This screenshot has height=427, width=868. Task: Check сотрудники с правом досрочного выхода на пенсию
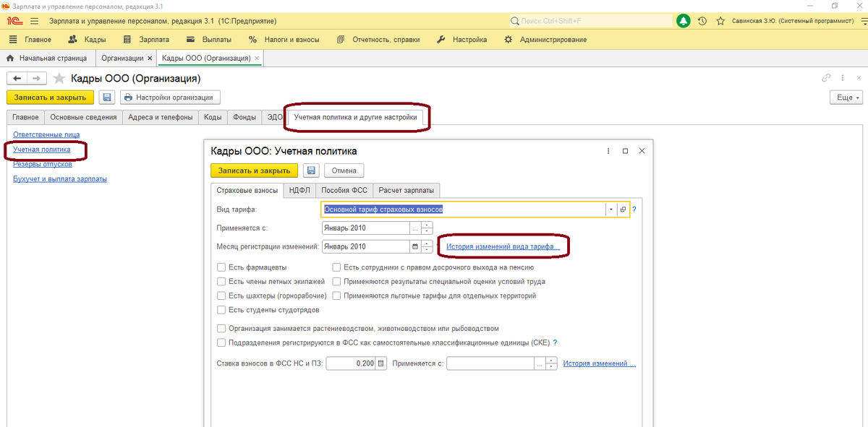pos(337,267)
